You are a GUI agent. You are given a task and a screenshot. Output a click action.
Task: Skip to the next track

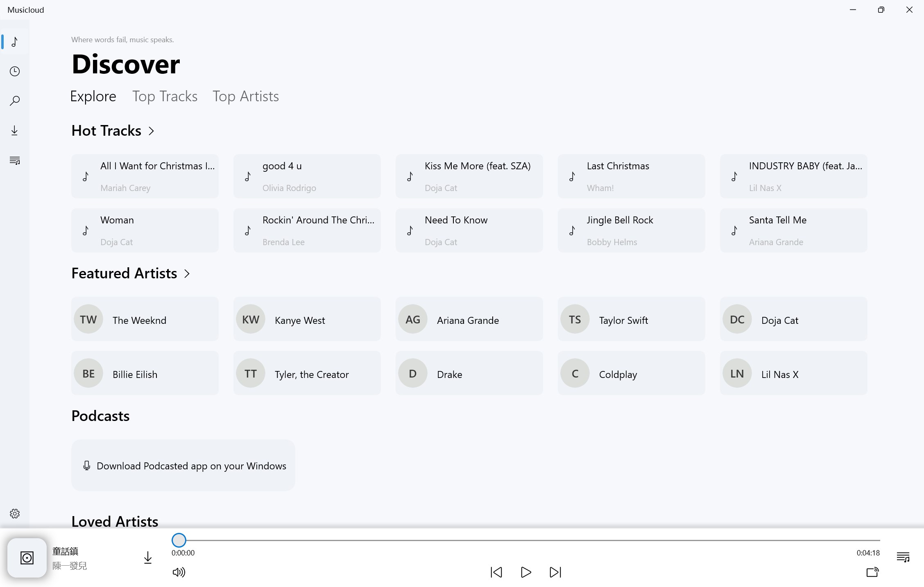(555, 572)
